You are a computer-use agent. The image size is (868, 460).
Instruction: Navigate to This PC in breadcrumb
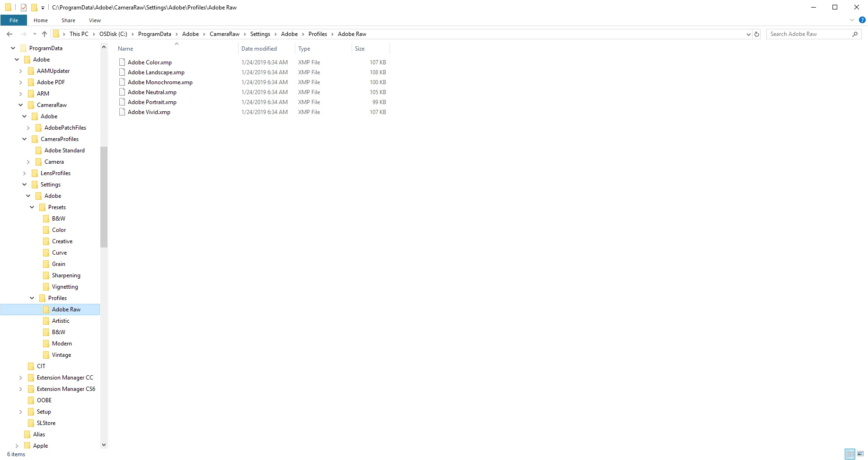79,34
